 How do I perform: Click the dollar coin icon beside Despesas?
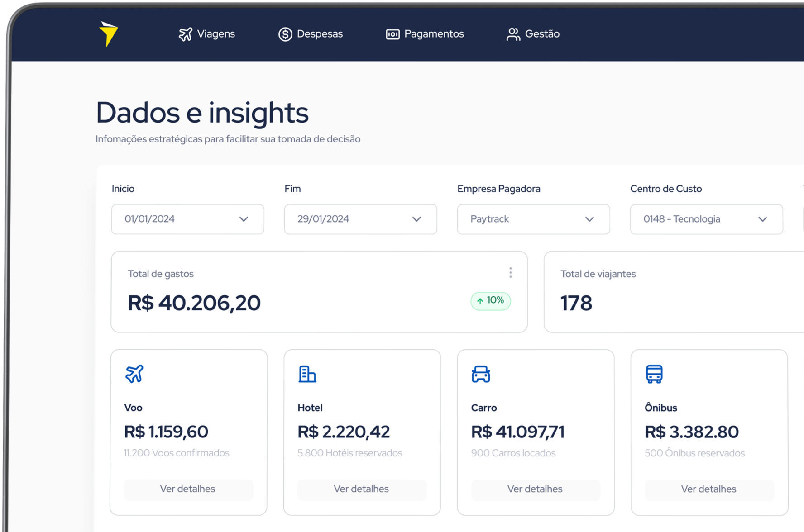[x=285, y=34]
